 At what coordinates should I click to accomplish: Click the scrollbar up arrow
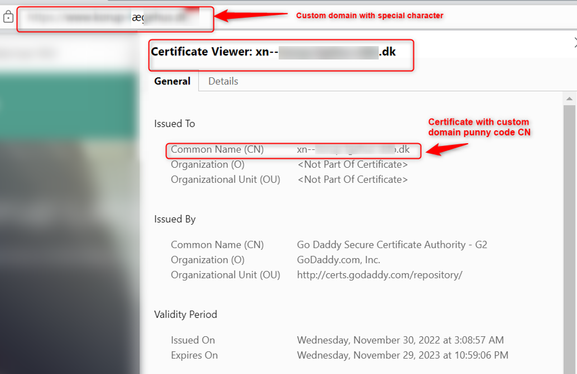click(x=569, y=99)
